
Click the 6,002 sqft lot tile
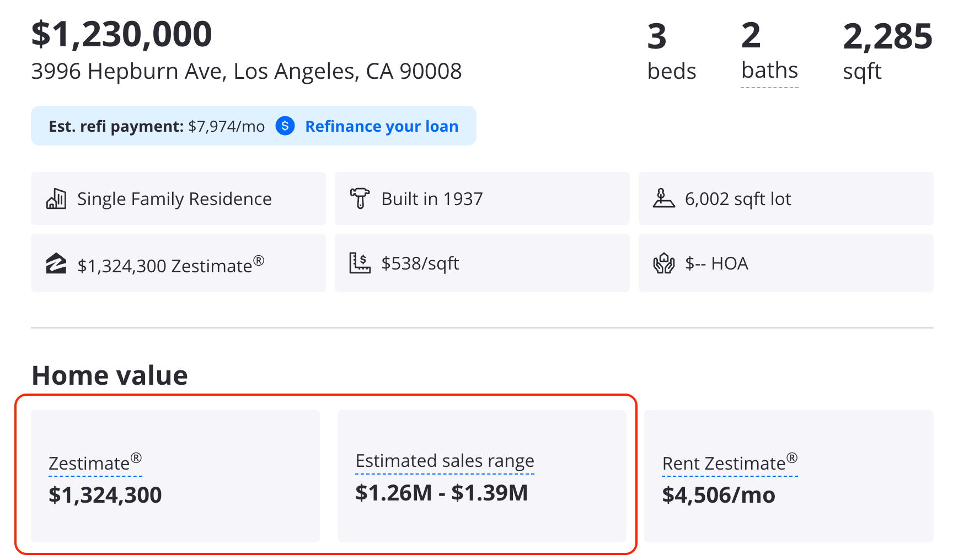tap(785, 198)
